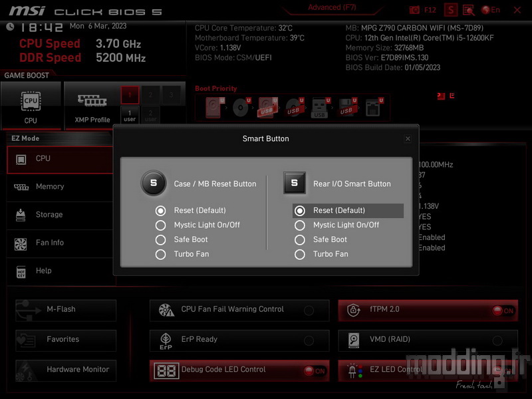Image resolution: width=532 pixels, height=399 pixels.
Task: Select USB optical drive boot priority icon
Action: [x=294, y=108]
